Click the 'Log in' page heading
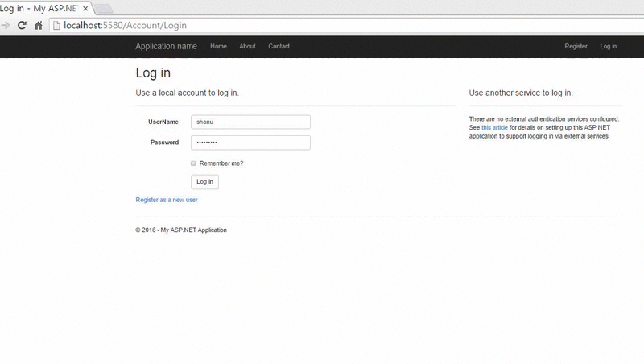 click(x=153, y=73)
